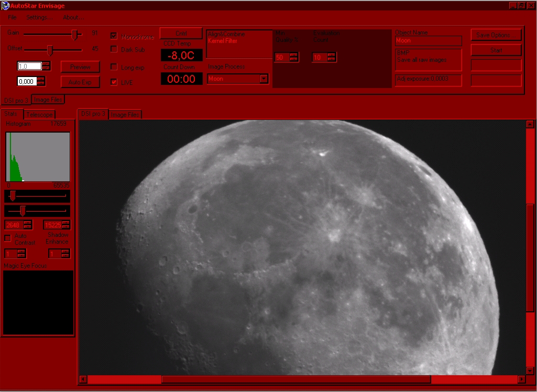Adjust the histogram black point slider

click(x=13, y=196)
